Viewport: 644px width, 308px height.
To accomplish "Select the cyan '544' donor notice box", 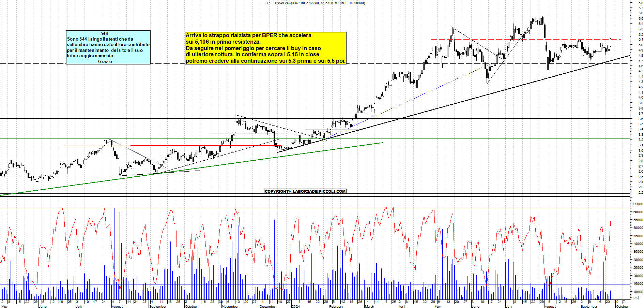I will click(x=108, y=47).
